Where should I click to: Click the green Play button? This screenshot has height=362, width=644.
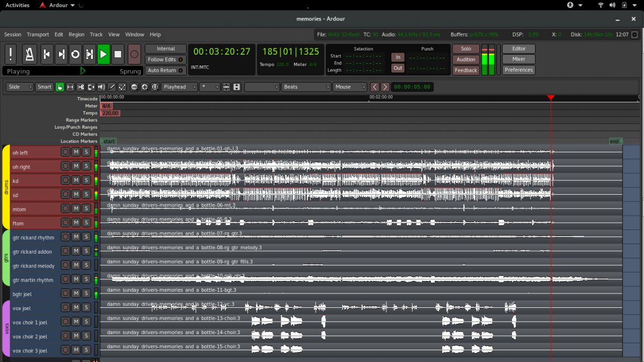tap(104, 54)
